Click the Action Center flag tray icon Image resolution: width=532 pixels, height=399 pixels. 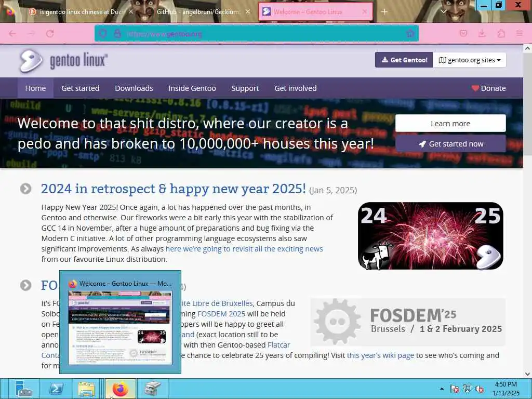[x=455, y=389]
